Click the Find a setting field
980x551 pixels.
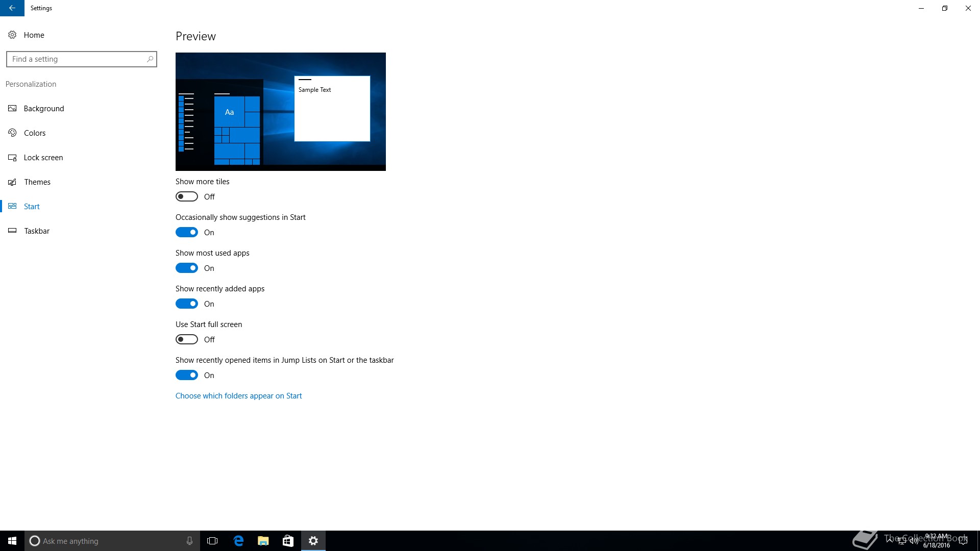(x=77, y=59)
